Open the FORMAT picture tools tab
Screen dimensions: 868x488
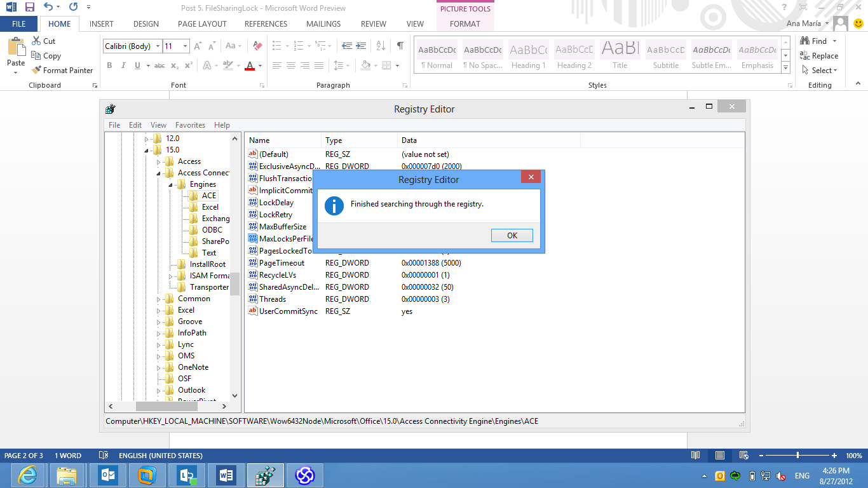pos(465,24)
